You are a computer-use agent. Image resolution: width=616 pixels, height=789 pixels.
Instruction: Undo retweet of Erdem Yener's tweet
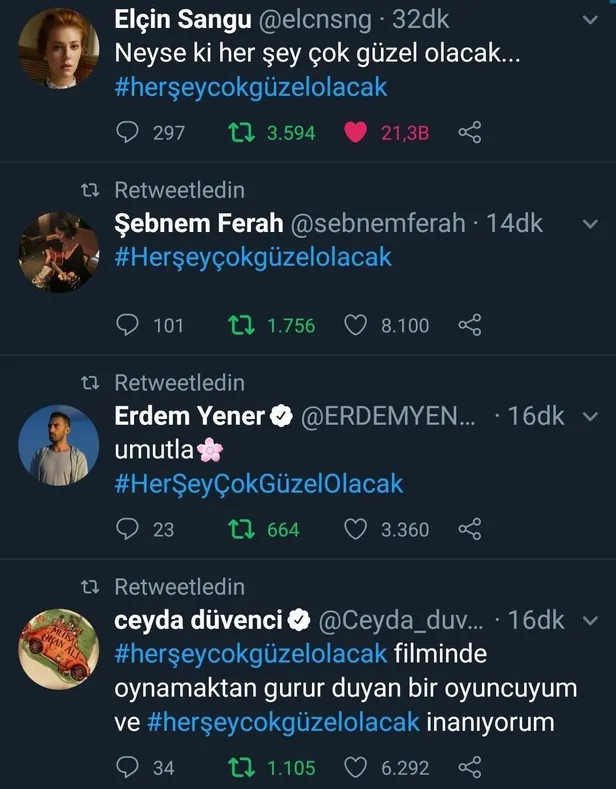point(241,529)
